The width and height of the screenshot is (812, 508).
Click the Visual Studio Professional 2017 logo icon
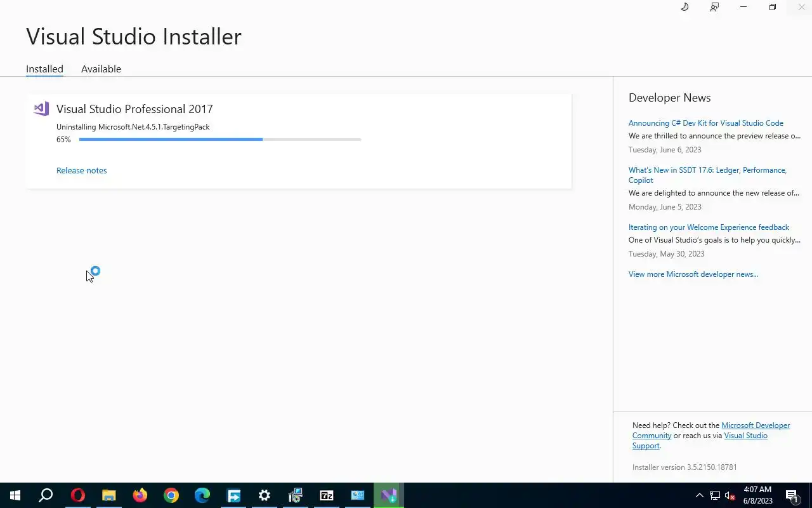(x=41, y=109)
